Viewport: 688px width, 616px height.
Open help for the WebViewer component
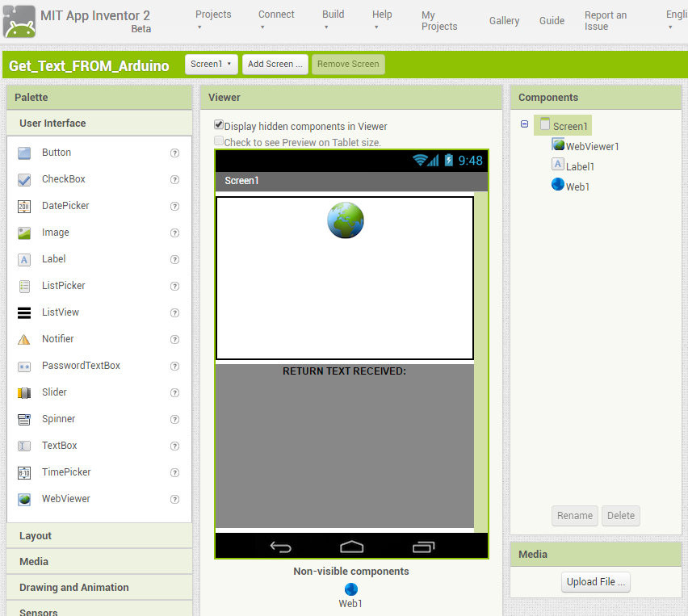174,499
